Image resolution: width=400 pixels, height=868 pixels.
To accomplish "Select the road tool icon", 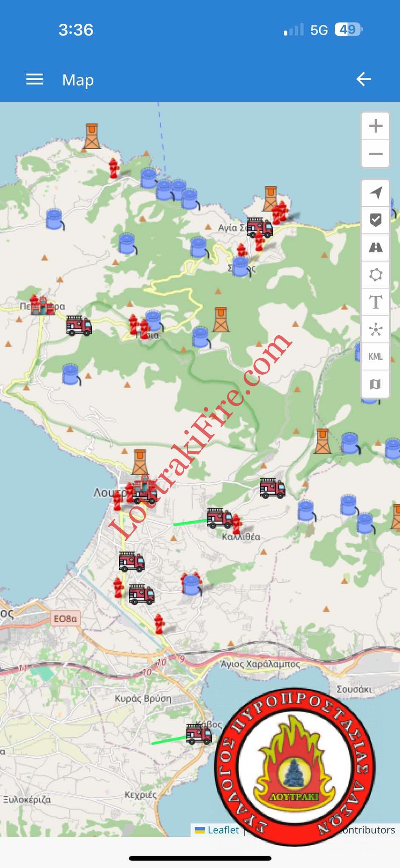I will (x=375, y=247).
